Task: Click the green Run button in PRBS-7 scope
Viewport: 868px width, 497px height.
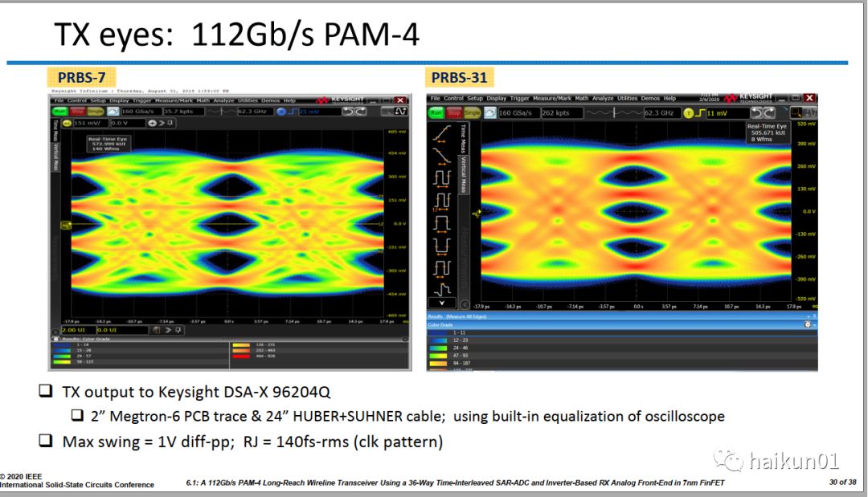Action: pyautogui.click(x=59, y=112)
